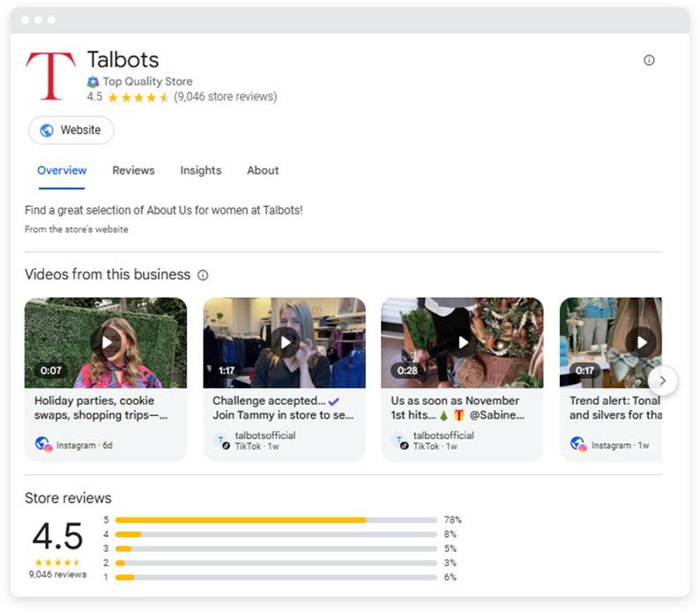Screen dimensions: 700x611
Task: Click the 9,046 reviews text under the stars
Action: point(57,574)
